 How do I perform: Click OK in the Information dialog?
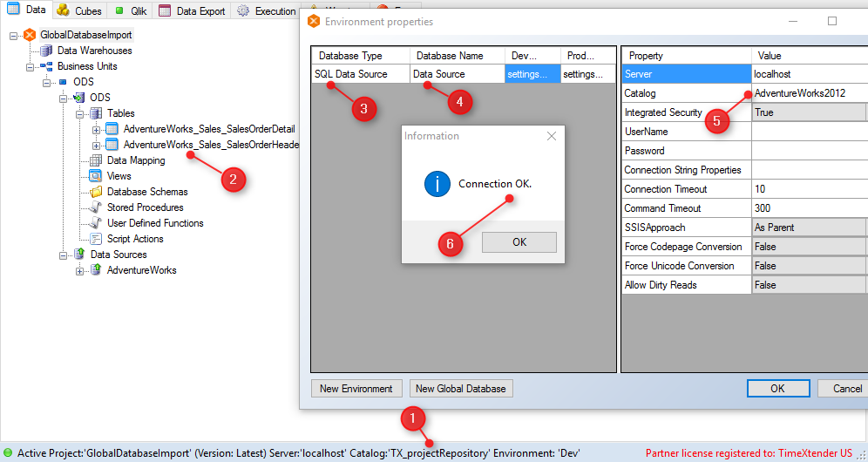click(x=519, y=242)
